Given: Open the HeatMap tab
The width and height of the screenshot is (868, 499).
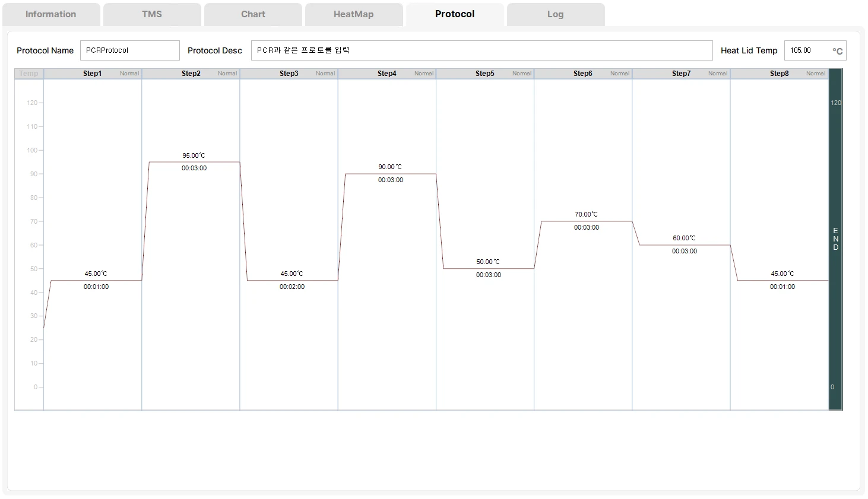Looking at the screenshot, I should point(354,14).
